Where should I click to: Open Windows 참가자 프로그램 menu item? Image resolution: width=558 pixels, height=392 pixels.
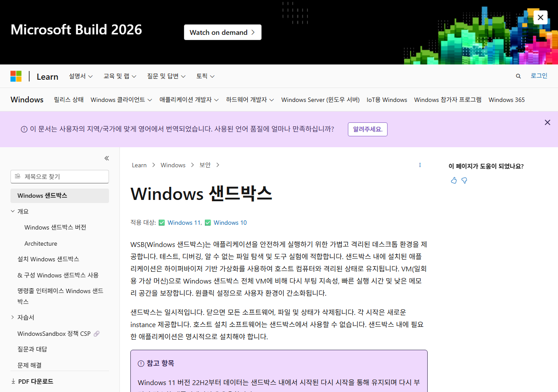448,100
